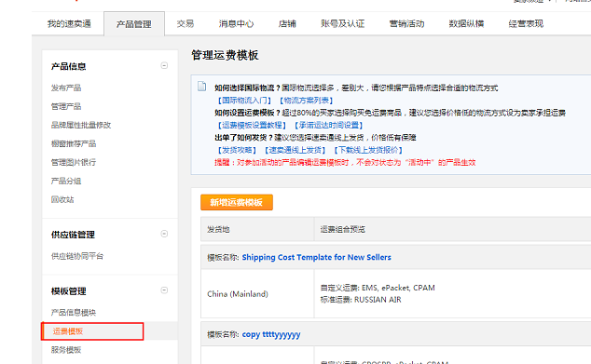The height and width of the screenshot is (364, 591).
Task: Open the copy ttttyyyyyy template
Action: (271, 334)
